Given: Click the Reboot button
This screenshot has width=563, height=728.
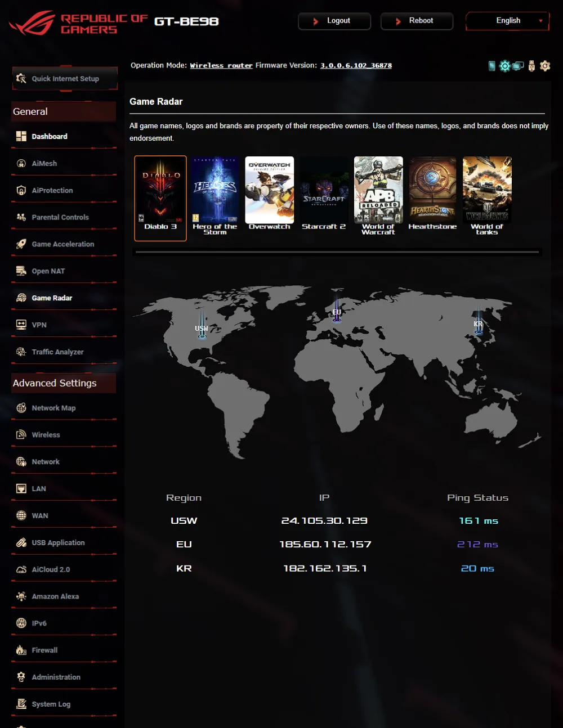Looking at the screenshot, I should point(417,21).
